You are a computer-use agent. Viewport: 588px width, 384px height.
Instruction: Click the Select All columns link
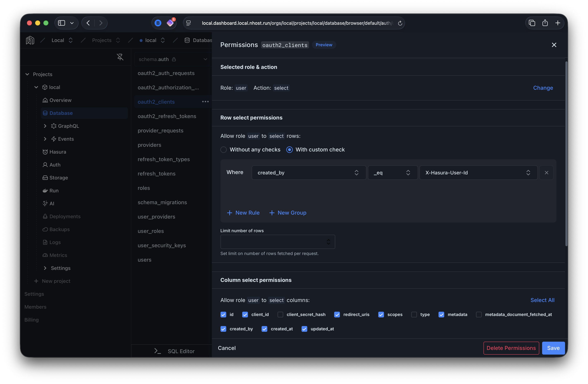pos(542,300)
